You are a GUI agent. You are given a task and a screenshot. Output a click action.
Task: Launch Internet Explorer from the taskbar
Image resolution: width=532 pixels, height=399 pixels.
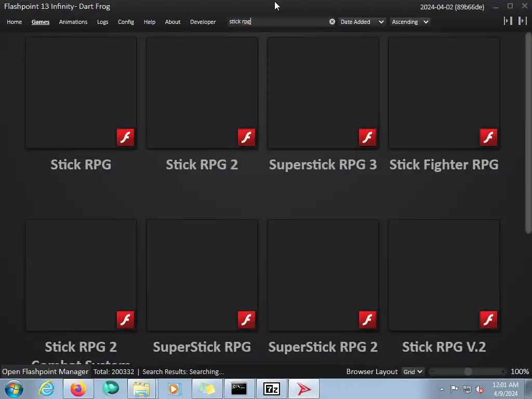46,389
